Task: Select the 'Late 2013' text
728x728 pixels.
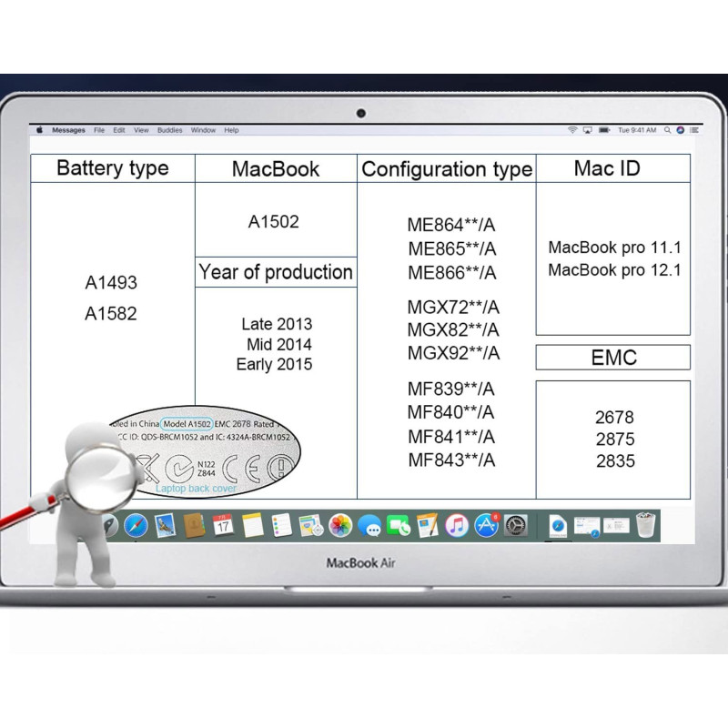Action: (277, 324)
